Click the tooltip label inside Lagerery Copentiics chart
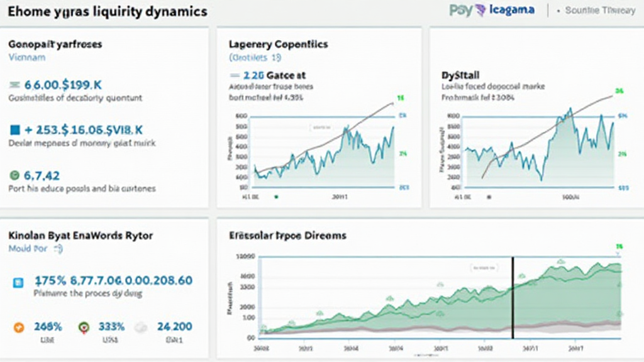644x362 pixels. click(x=326, y=128)
